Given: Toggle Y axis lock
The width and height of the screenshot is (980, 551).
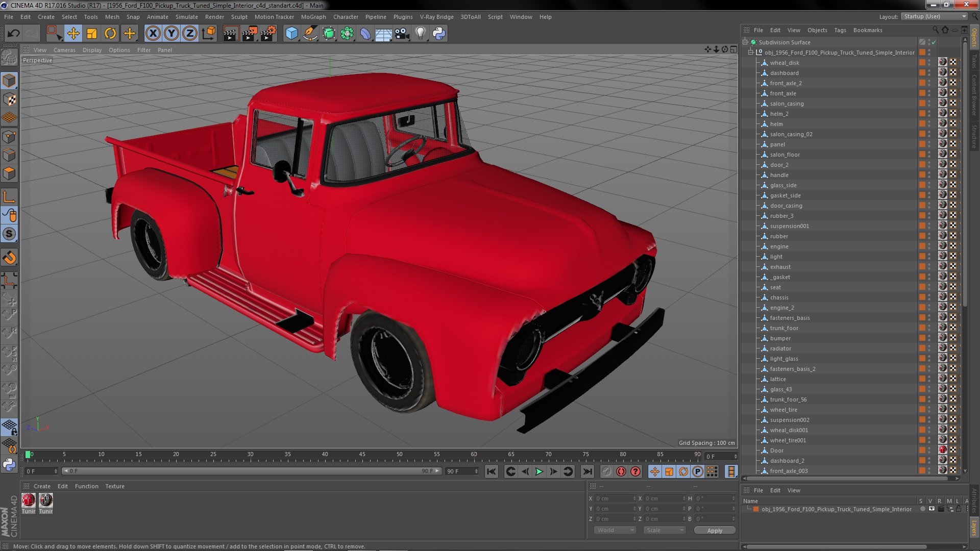Looking at the screenshot, I should [x=171, y=34].
